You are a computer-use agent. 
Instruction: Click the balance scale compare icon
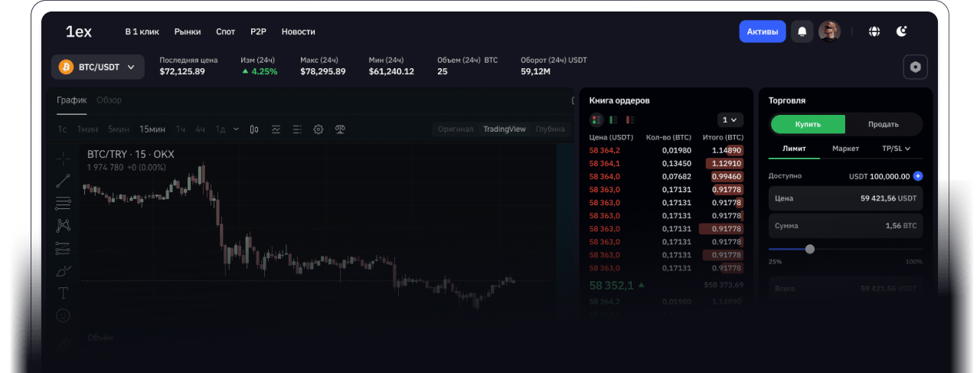pyautogui.click(x=340, y=129)
